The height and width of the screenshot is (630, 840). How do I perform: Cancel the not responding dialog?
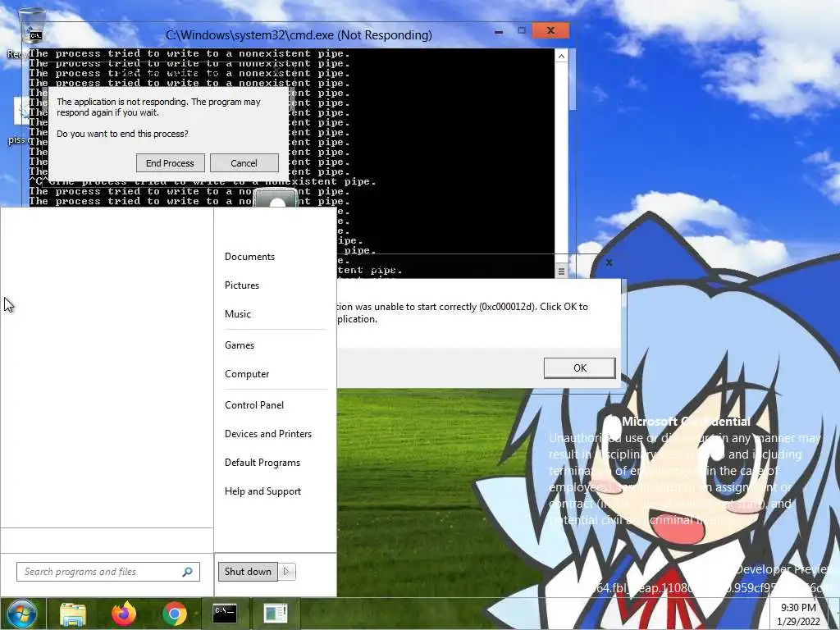[x=244, y=163]
